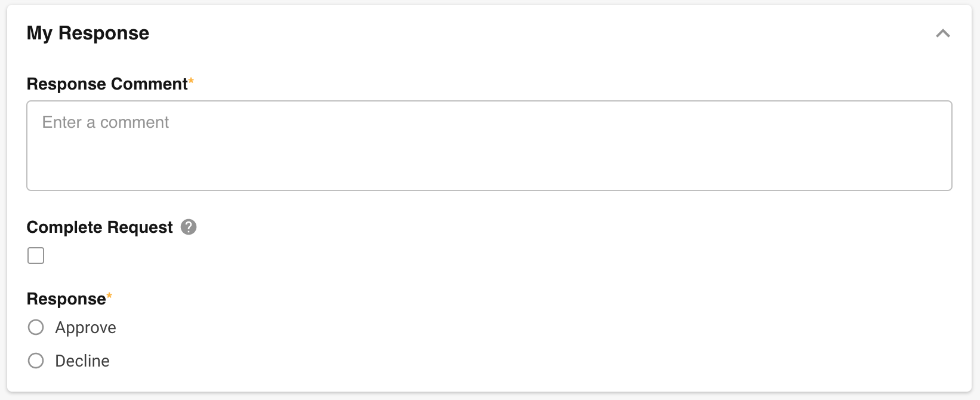The image size is (980, 400).
Task: Choose Decline as the response
Action: pos(36,361)
